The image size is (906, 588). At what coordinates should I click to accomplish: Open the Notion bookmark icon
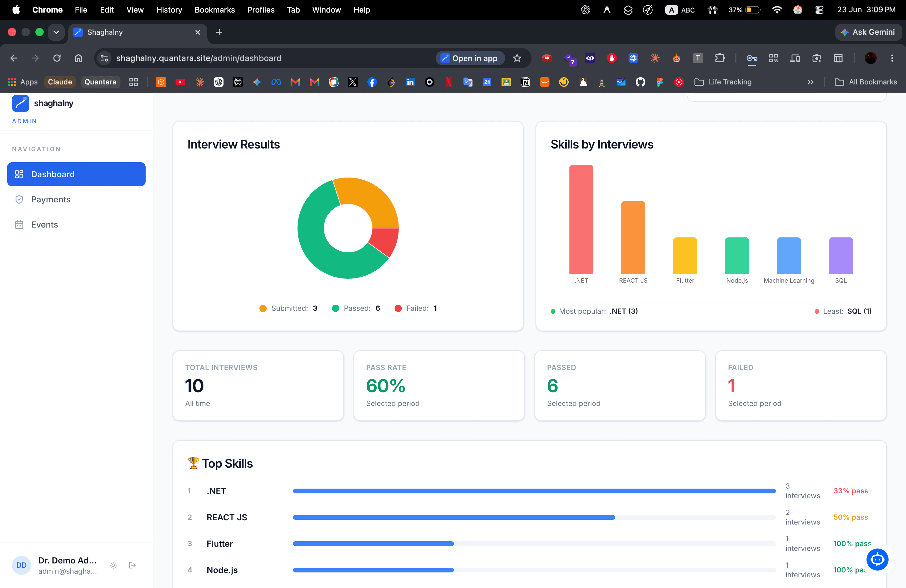click(525, 82)
